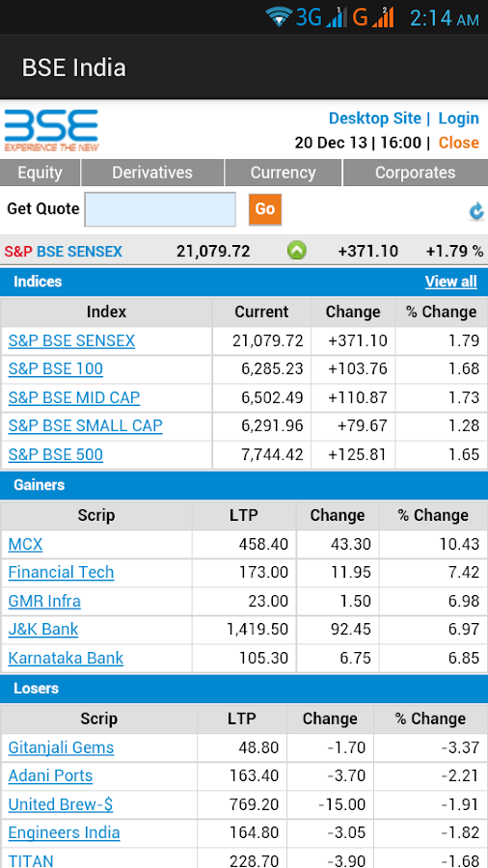Tap the United Brew change -15.00
This screenshot has width=488, height=868.
tap(342, 805)
